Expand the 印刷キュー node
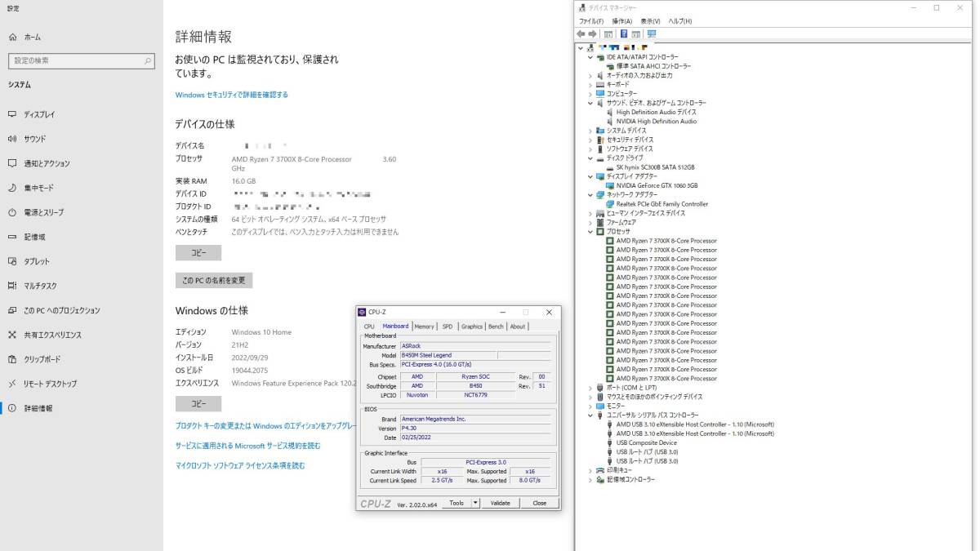Viewport: 980px width, 551px height. (x=590, y=470)
